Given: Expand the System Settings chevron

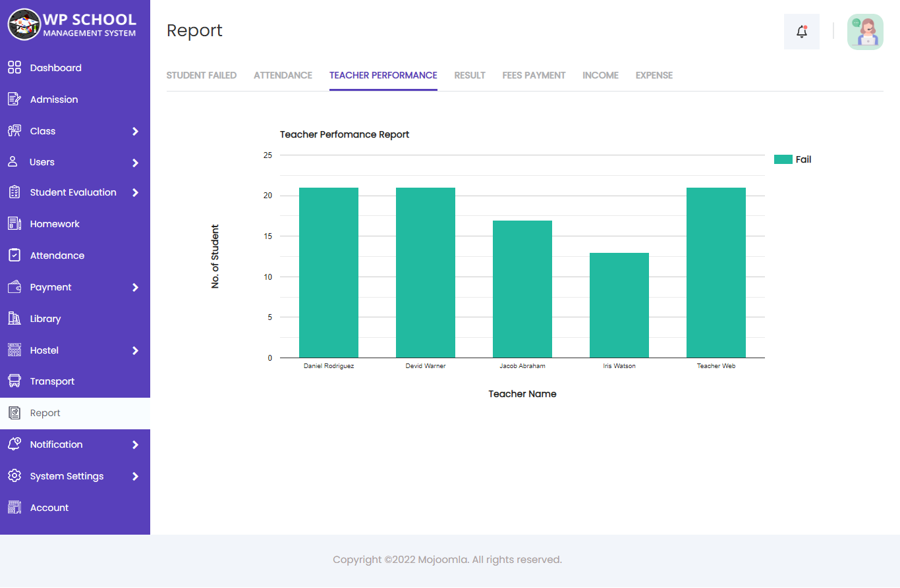Looking at the screenshot, I should click(135, 477).
